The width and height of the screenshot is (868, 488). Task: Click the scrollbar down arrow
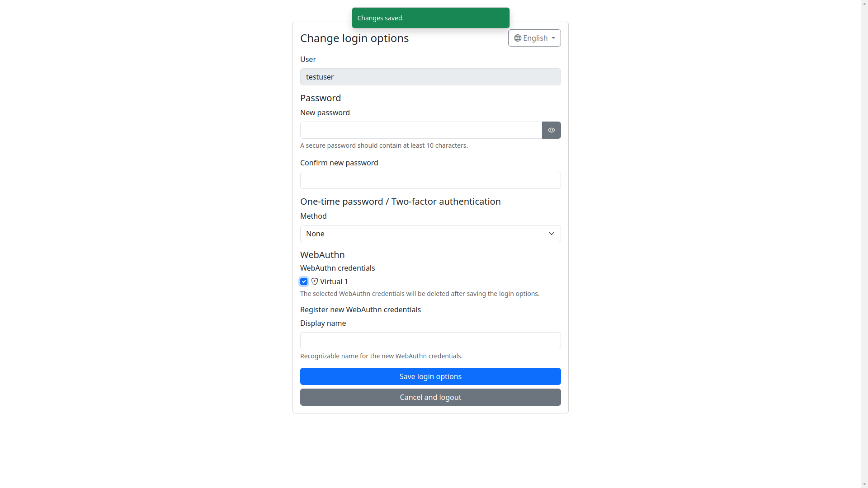[864, 484]
